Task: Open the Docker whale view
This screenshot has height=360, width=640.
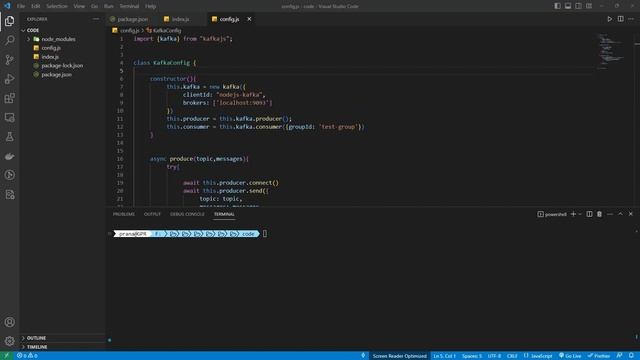Action: 9,156
